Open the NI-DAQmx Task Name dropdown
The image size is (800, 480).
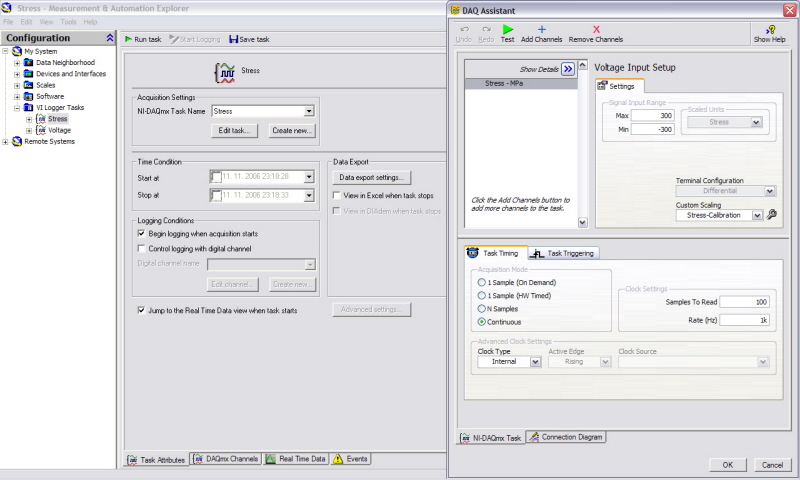(309, 112)
